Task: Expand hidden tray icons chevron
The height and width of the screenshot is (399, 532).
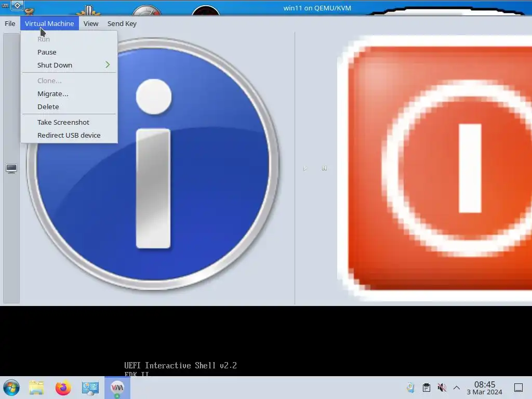Action: coord(457,388)
